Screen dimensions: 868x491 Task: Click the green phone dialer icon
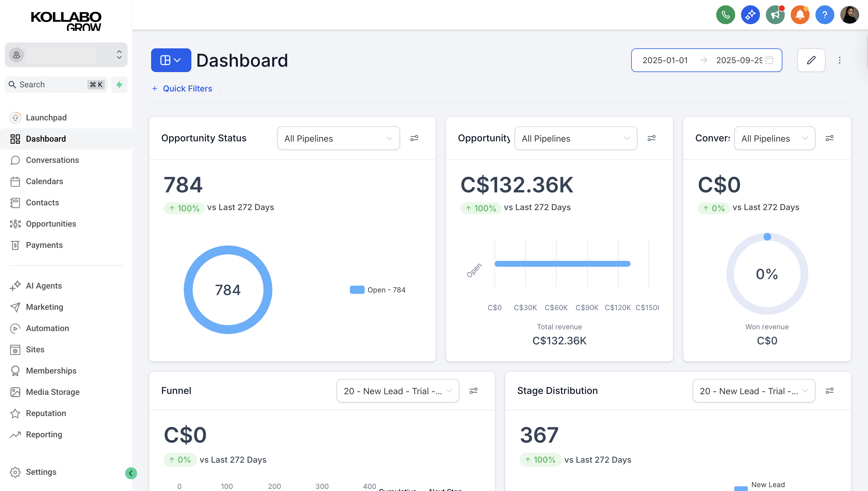[x=725, y=15]
